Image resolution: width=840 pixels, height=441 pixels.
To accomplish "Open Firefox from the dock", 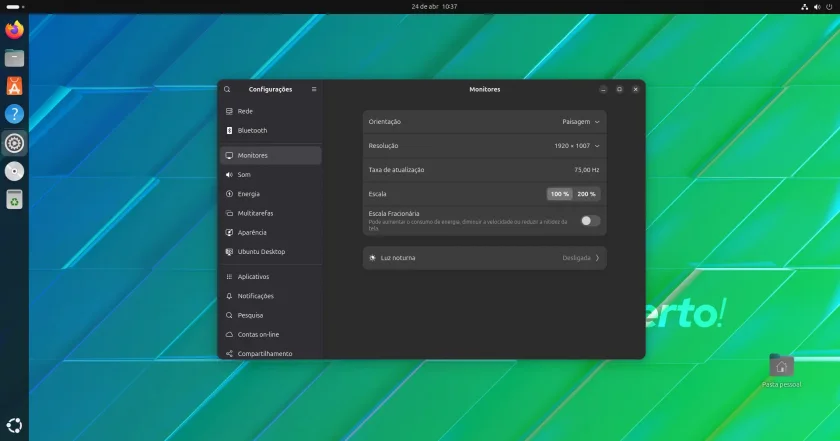I will click(x=14, y=29).
